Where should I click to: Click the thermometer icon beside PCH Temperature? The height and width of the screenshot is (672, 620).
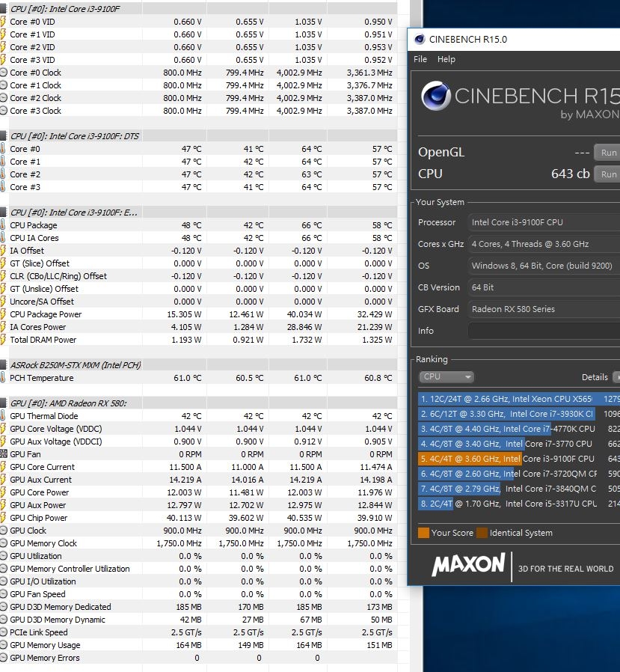pyautogui.click(x=2, y=378)
